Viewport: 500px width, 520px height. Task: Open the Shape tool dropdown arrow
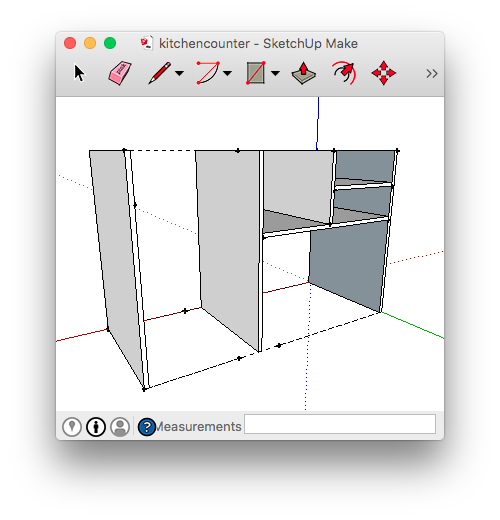(275, 73)
